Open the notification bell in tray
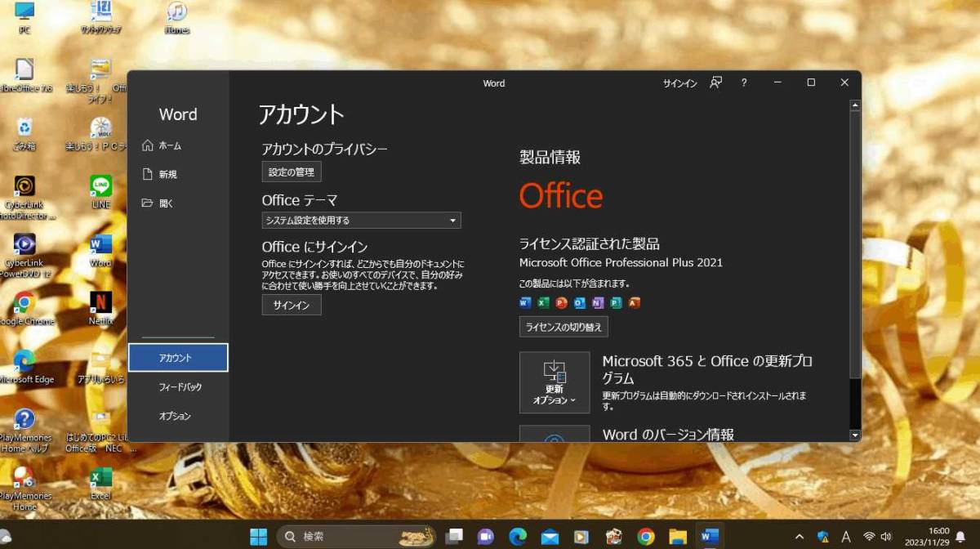Image resolution: width=980 pixels, height=549 pixels. point(960,537)
